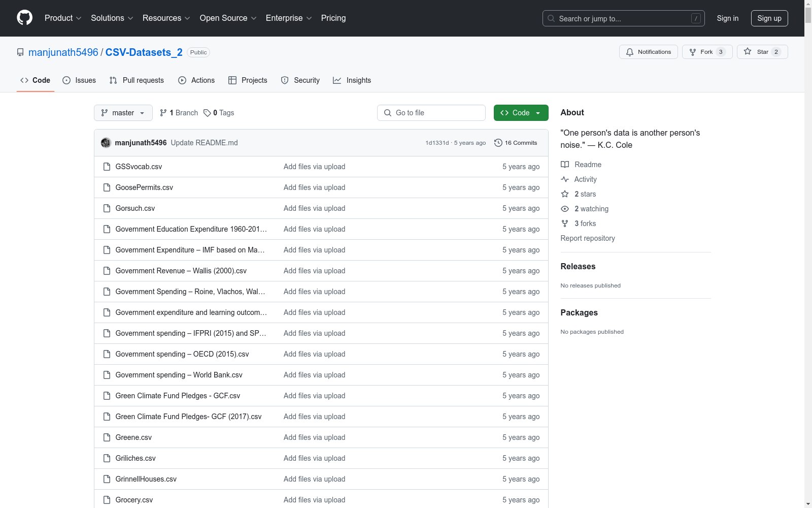Viewport: 812px width, 508px height.
Task: Switch to the Actions tab
Action: pyautogui.click(x=196, y=80)
